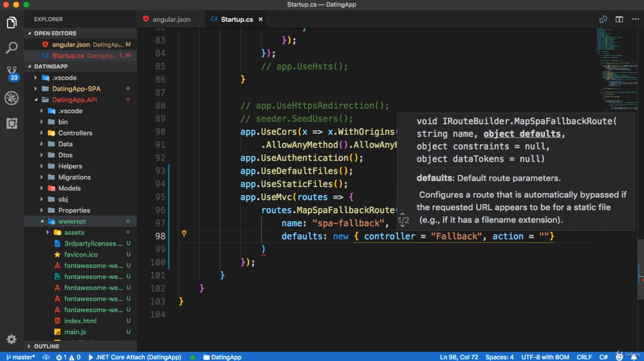Screen dimensions: 644x361
Task: Click the split editor icon
Action: (619, 19)
